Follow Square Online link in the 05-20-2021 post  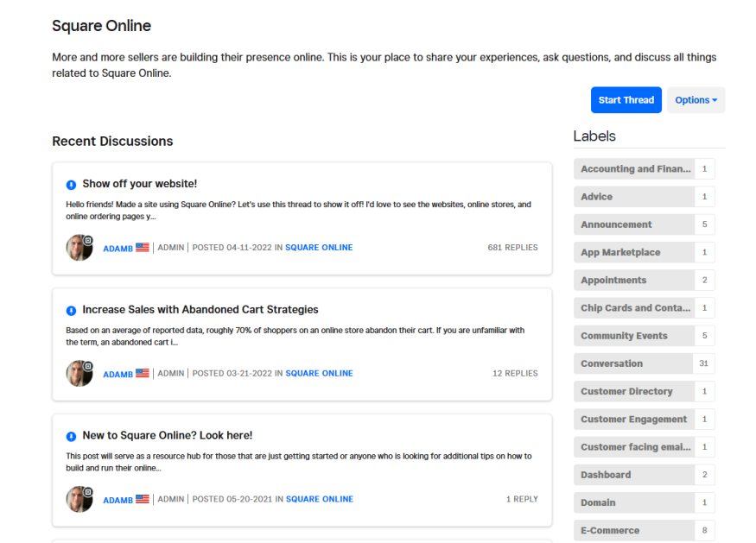pyautogui.click(x=320, y=499)
